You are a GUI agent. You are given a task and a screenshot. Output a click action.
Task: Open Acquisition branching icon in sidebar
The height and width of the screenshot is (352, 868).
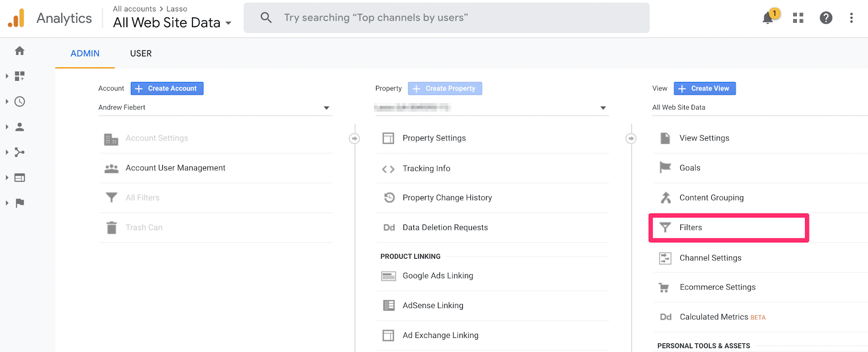[20, 152]
